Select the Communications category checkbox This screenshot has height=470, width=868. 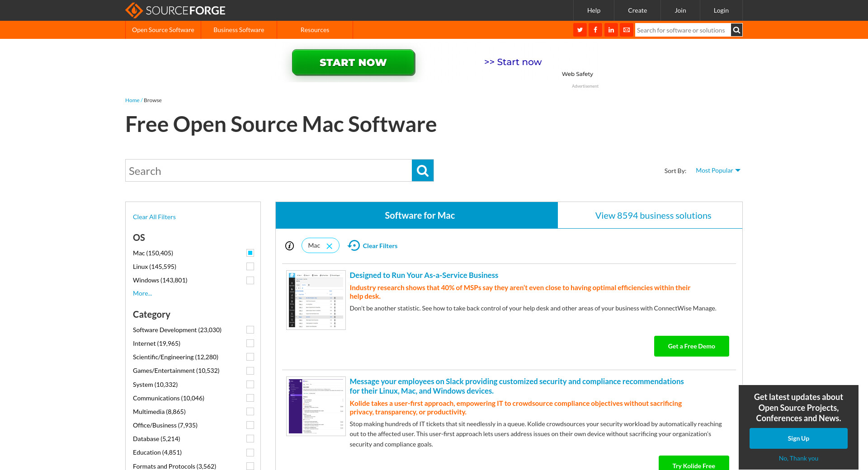(x=250, y=398)
